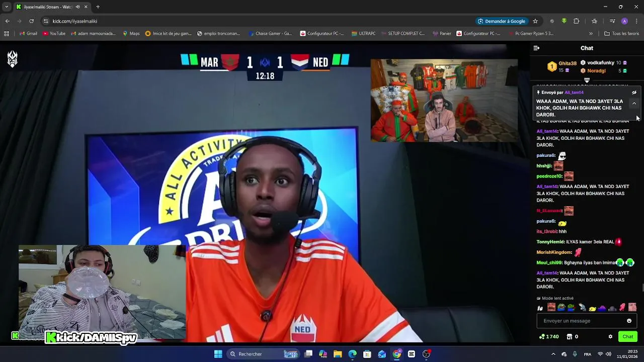Bookmark this page with the star icon

tap(535, 21)
